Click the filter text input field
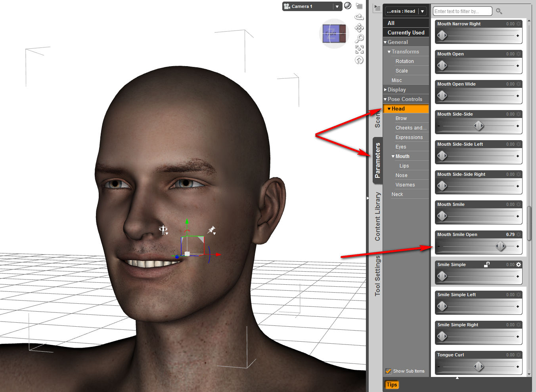 point(462,11)
